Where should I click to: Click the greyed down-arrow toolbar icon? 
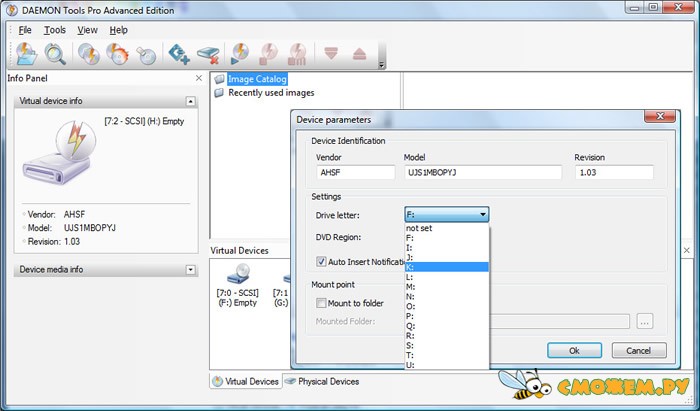coord(331,54)
